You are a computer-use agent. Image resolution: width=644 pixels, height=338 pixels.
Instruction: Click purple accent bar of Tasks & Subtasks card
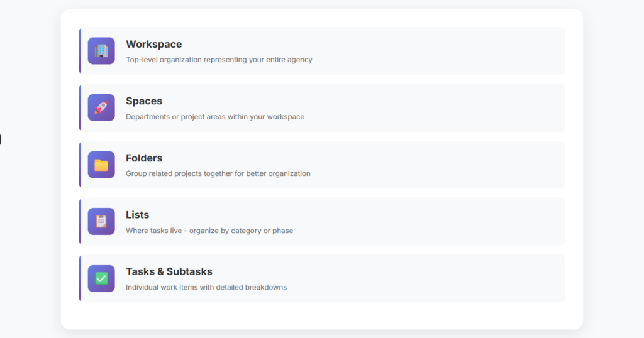[80, 278]
